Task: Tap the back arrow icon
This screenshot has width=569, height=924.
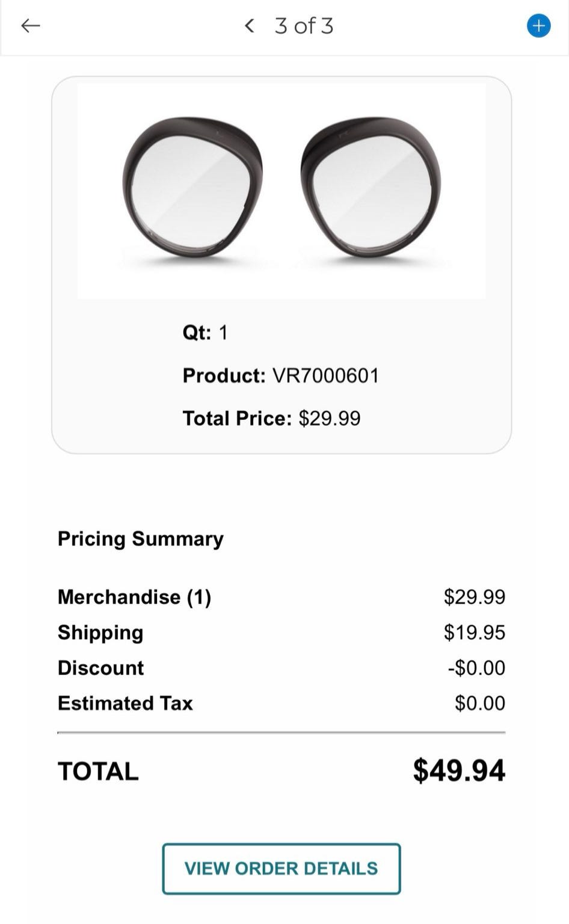Action: pos(31,25)
